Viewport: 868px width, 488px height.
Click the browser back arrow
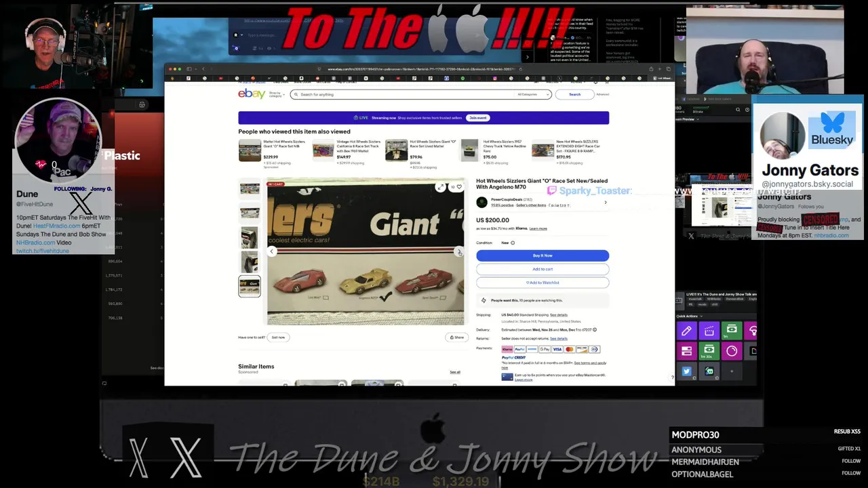click(203, 68)
